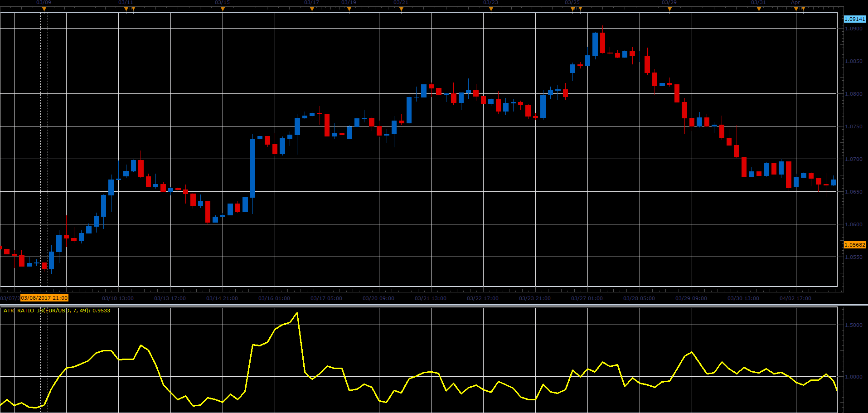
Task: Click the 03/25 date label on top ruler
Action: coord(572,3)
